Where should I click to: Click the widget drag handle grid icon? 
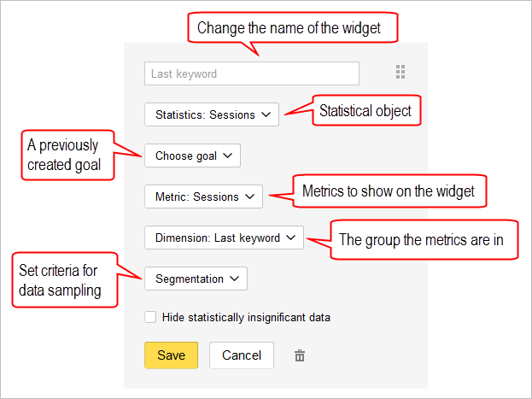pyautogui.click(x=400, y=72)
